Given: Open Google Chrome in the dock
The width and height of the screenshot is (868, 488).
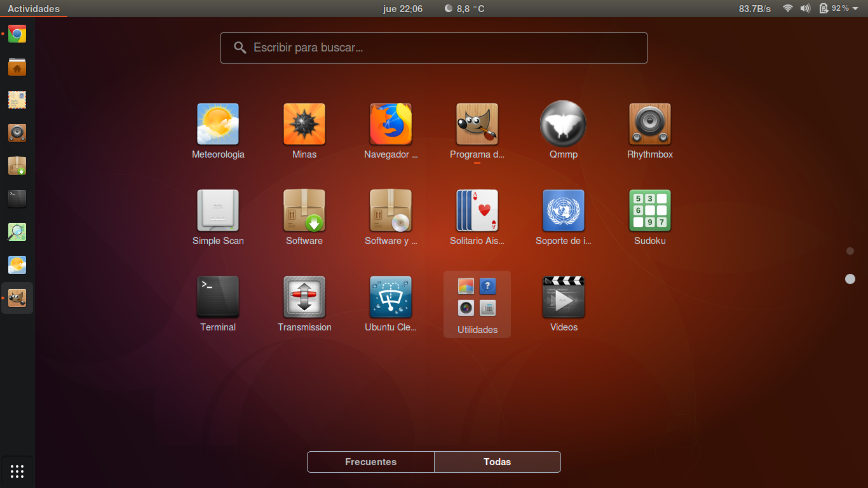Looking at the screenshot, I should tap(17, 34).
